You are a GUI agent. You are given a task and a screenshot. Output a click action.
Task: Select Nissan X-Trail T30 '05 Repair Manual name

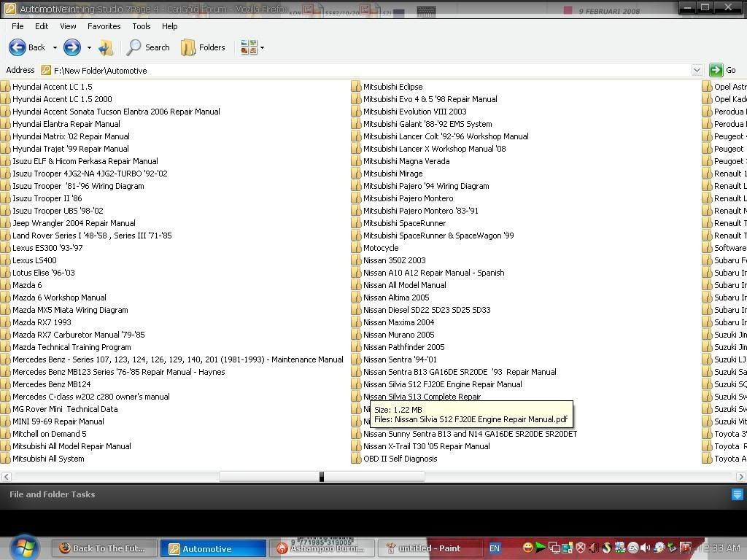pyautogui.click(x=426, y=446)
